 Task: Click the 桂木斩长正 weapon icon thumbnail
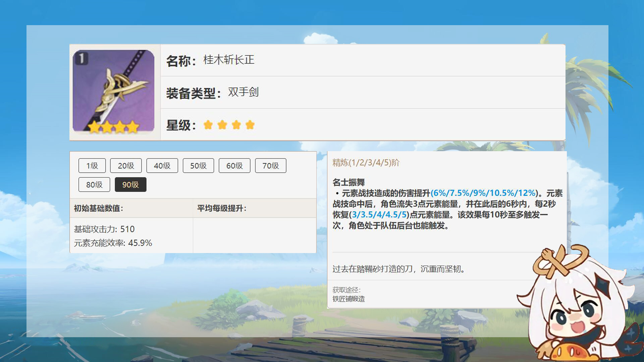(113, 91)
